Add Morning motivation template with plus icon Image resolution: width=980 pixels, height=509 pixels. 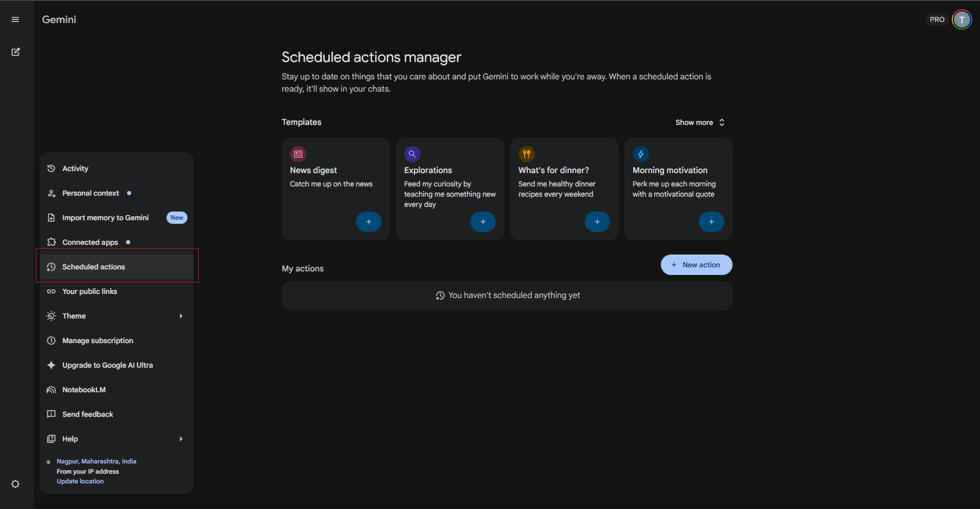point(712,222)
